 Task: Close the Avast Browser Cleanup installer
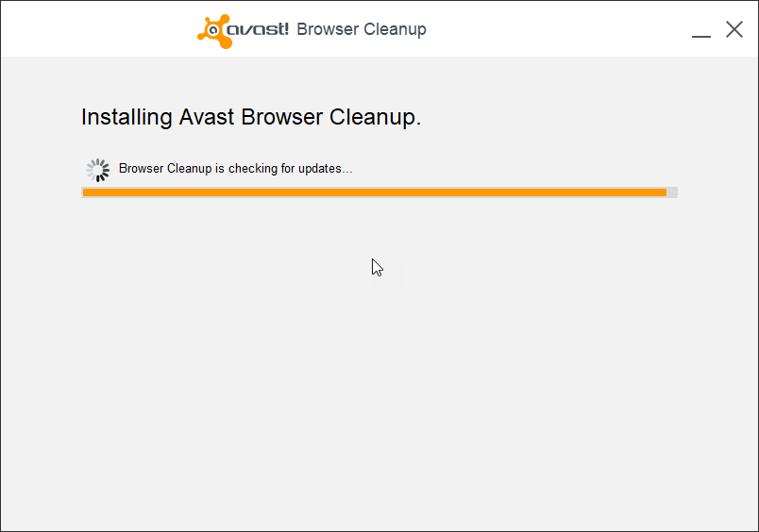tap(734, 29)
